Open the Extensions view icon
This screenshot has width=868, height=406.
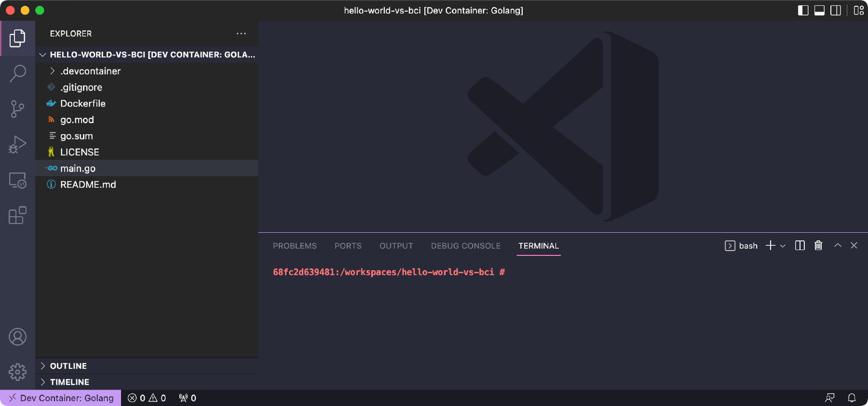click(x=17, y=215)
